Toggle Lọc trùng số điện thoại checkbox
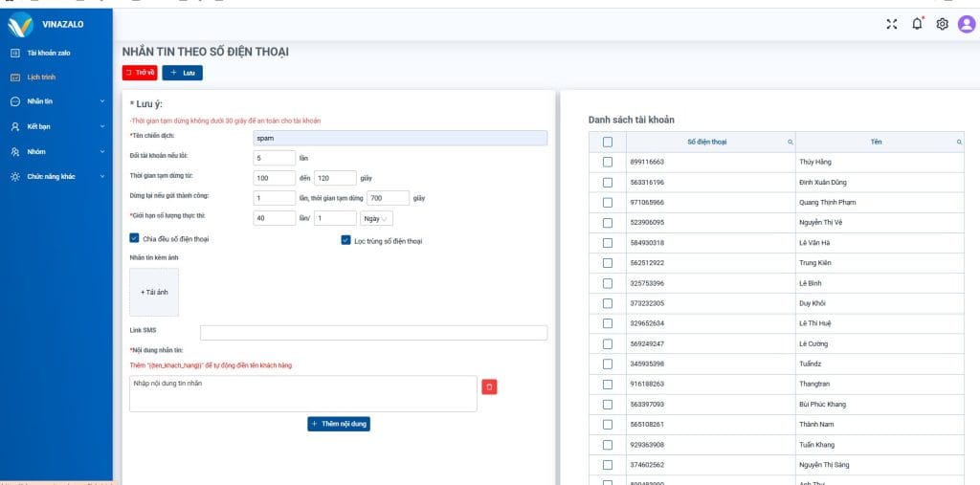This screenshot has width=980, height=485. 345,240
